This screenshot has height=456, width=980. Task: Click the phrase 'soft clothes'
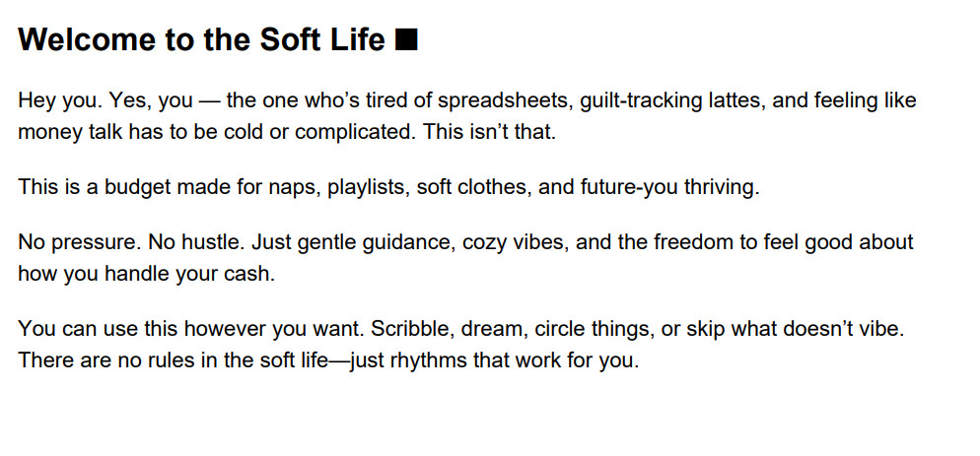click(474, 187)
